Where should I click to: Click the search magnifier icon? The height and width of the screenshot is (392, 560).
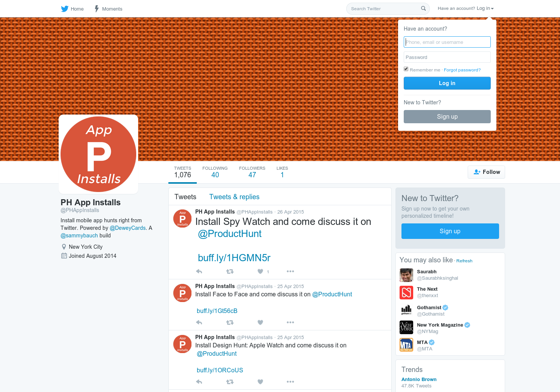423,8
